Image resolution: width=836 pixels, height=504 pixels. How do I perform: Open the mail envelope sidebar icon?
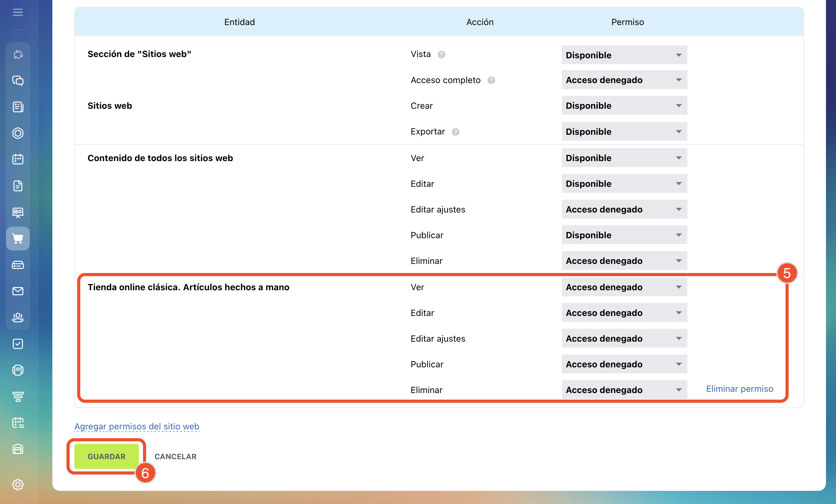pyautogui.click(x=18, y=291)
